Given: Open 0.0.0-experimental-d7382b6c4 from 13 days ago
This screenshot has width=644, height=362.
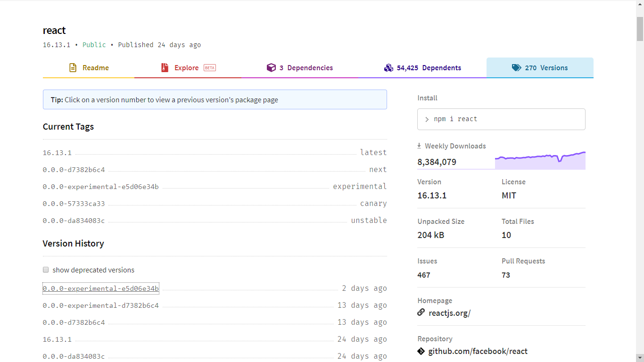Looking at the screenshot, I should click(100, 305).
